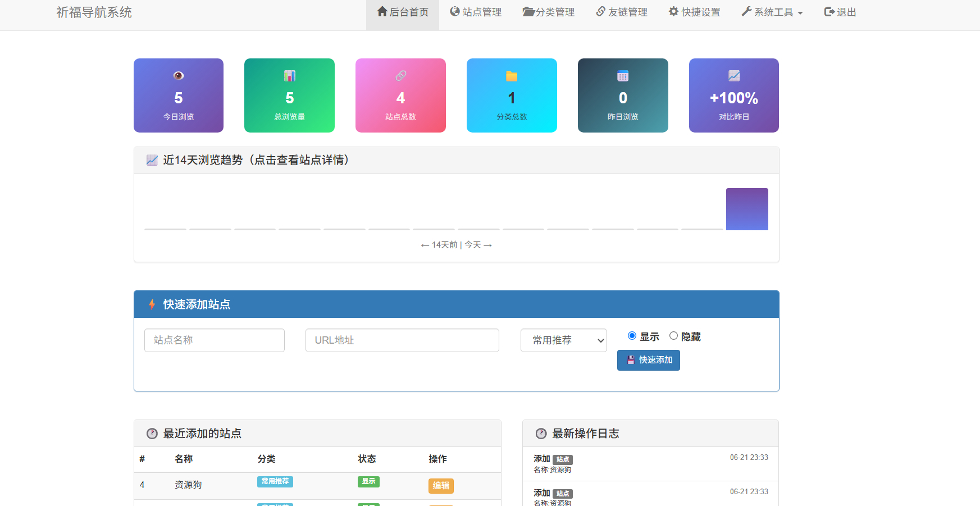This screenshot has width=980, height=506.
Task: Click the 显示 status badge in 资源狗 row
Action: tap(368, 481)
